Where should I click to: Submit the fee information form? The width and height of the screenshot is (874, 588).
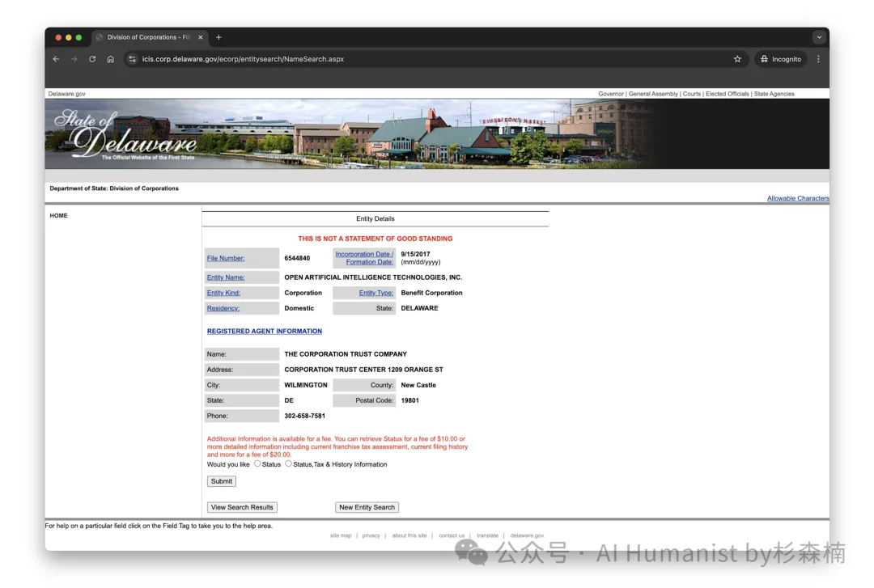[x=221, y=480]
